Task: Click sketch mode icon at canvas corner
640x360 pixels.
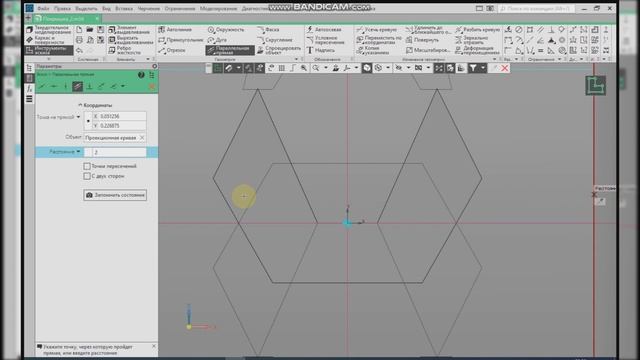Action: (596, 85)
